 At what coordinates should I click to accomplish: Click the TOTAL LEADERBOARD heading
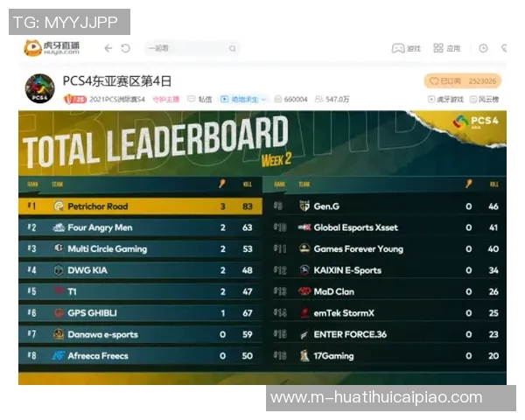[156, 143]
